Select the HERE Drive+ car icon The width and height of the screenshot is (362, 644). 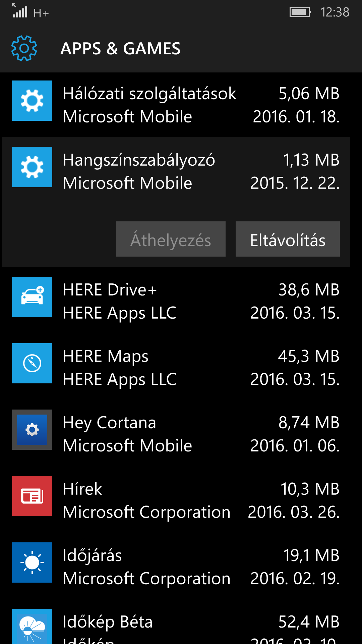pos(32,297)
